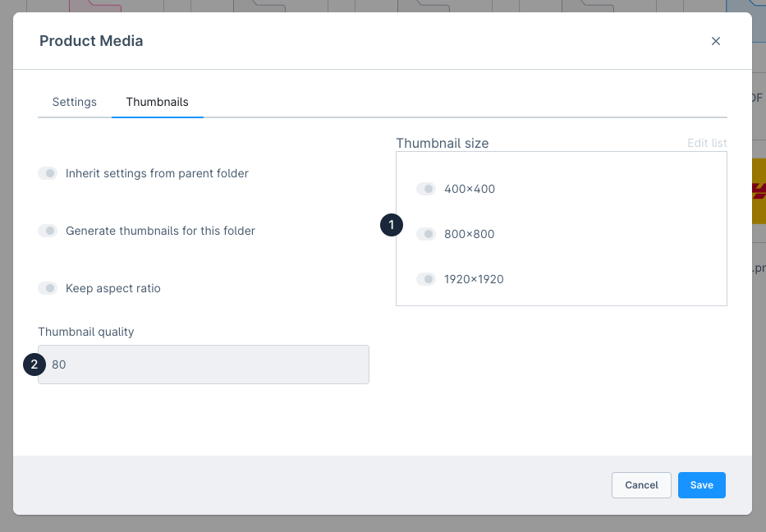The width and height of the screenshot is (766, 532).
Task: Click the Product Media title text
Action: (x=91, y=41)
